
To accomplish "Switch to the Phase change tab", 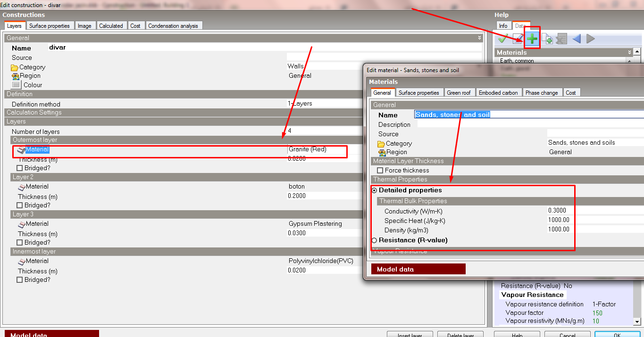I will 542,93.
